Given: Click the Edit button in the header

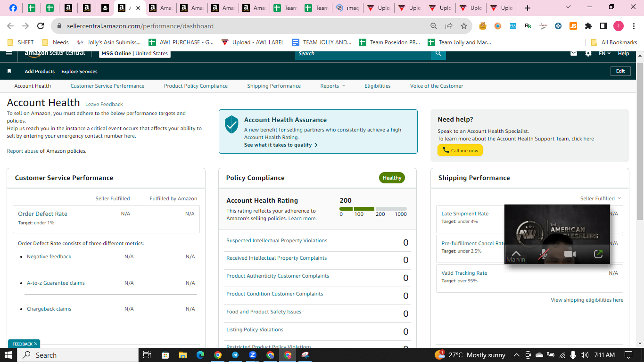Looking at the screenshot, I should point(620,71).
